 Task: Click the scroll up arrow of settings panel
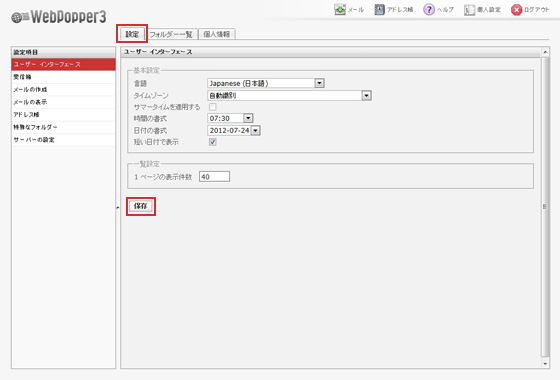(545, 52)
